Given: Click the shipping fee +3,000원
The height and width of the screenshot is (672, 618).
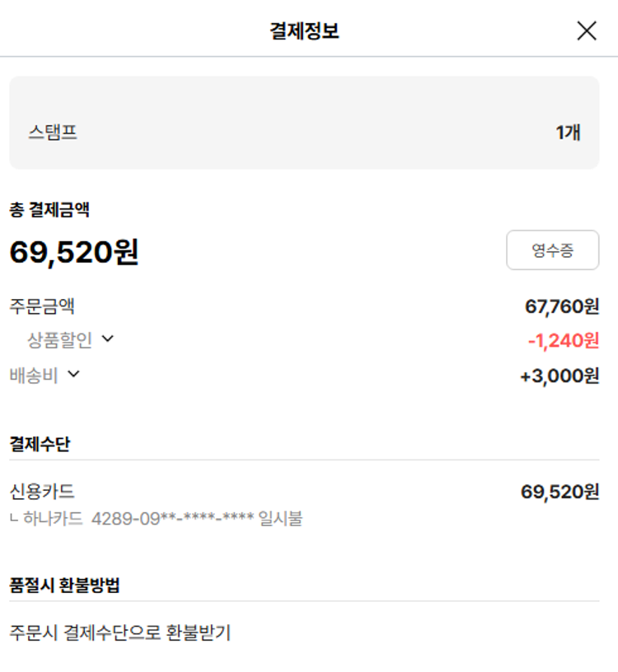Looking at the screenshot, I should coord(559,376).
